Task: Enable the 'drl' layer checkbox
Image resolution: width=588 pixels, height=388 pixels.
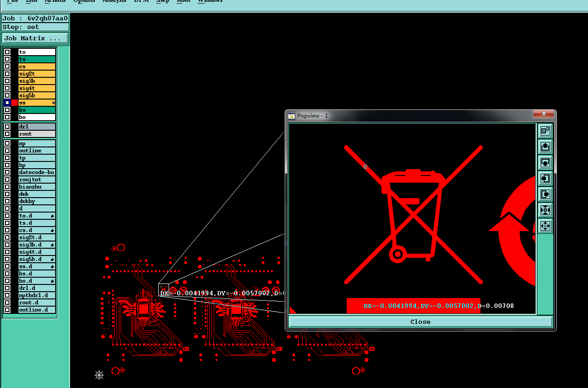Action: coord(7,127)
